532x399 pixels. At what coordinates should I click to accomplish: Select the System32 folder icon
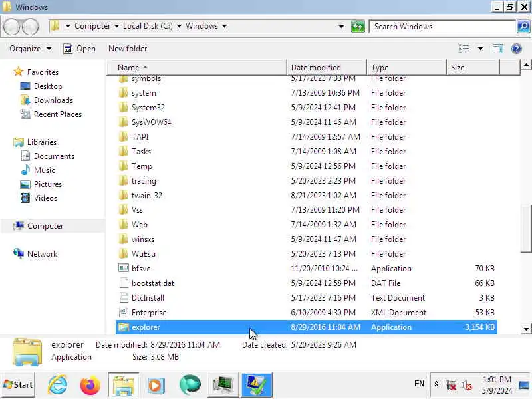pyautogui.click(x=124, y=108)
